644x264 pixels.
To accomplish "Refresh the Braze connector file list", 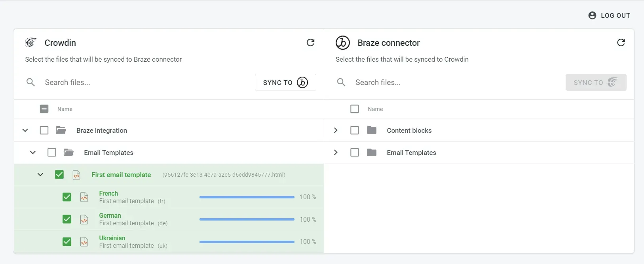I will pyautogui.click(x=621, y=42).
